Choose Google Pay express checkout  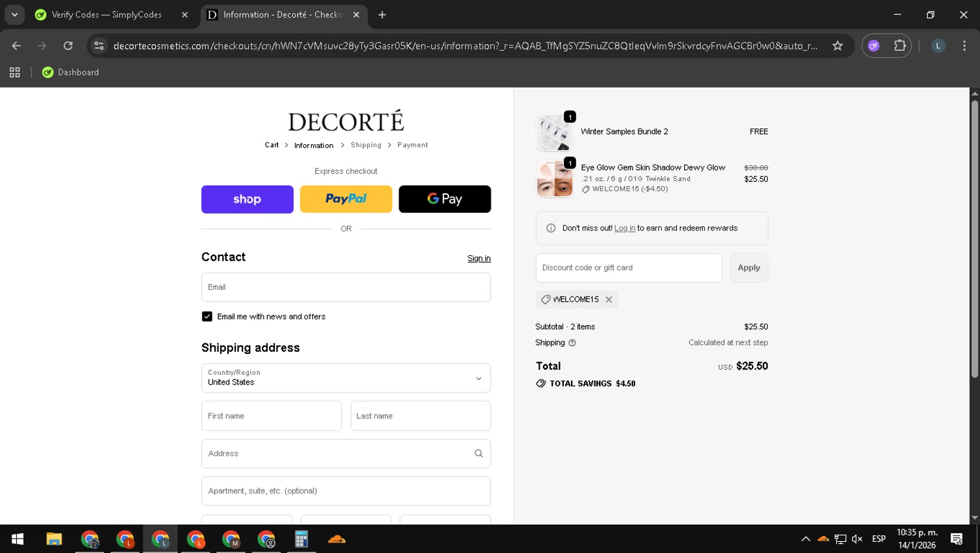(444, 199)
